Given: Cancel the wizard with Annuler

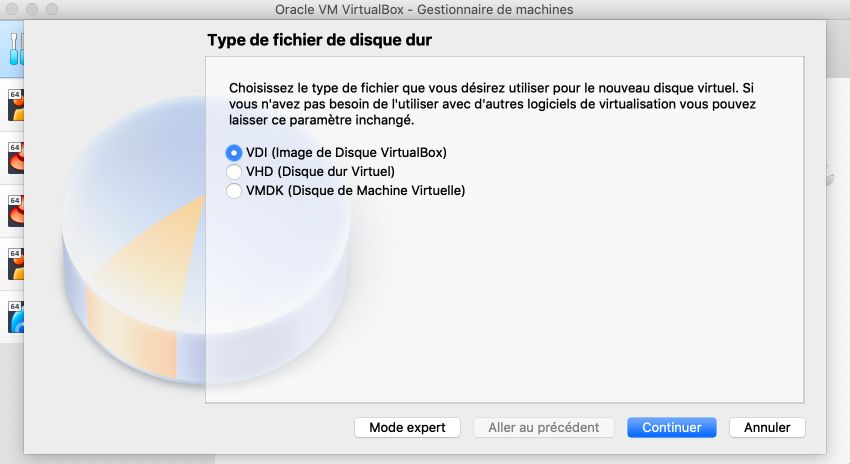Looking at the screenshot, I should (x=767, y=428).
